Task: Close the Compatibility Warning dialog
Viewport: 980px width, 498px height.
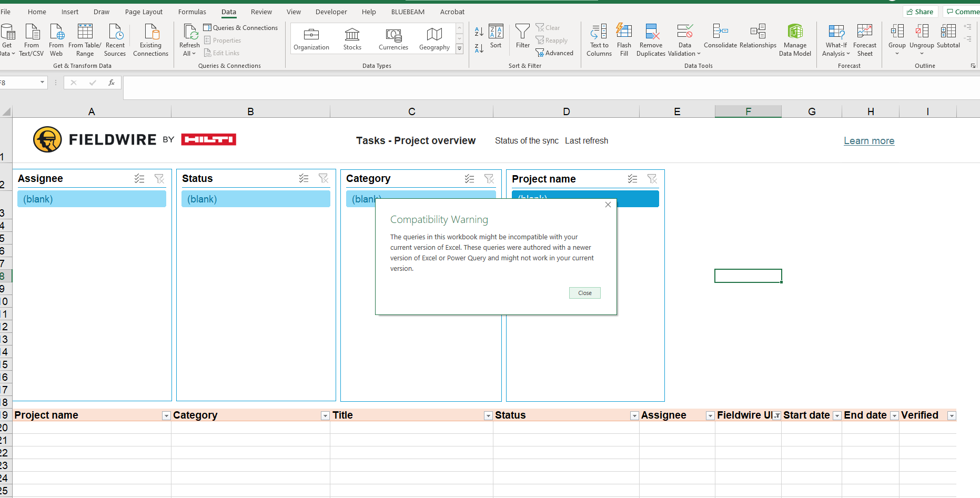Action: 584,293
